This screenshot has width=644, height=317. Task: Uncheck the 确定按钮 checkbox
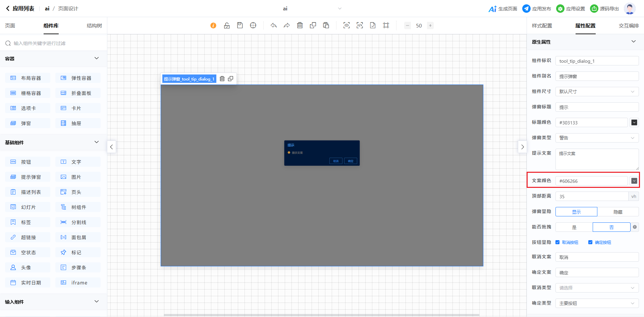pyautogui.click(x=590, y=242)
